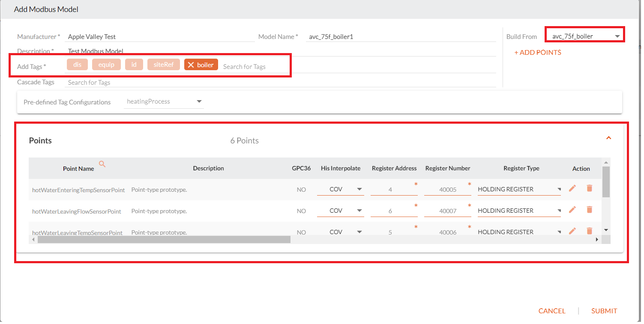Click the Register Address column header
This screenshot has height=324, width=644.
click(394, 168)
